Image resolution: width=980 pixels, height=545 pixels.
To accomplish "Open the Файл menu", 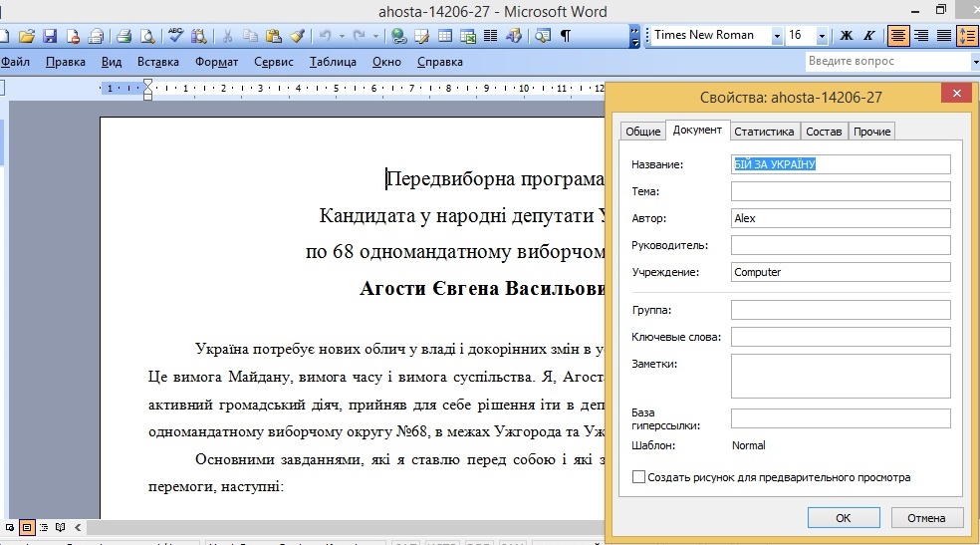I will 15,61.
